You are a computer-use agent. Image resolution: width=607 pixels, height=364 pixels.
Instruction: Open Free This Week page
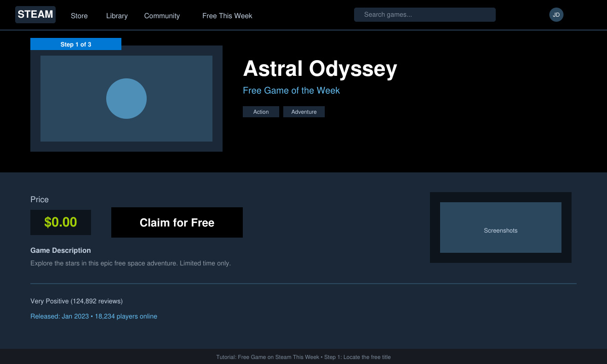point(227,16)
